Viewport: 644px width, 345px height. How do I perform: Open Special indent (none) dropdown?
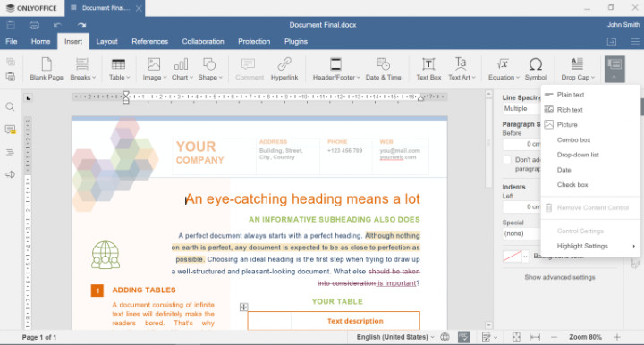[521, 233]
